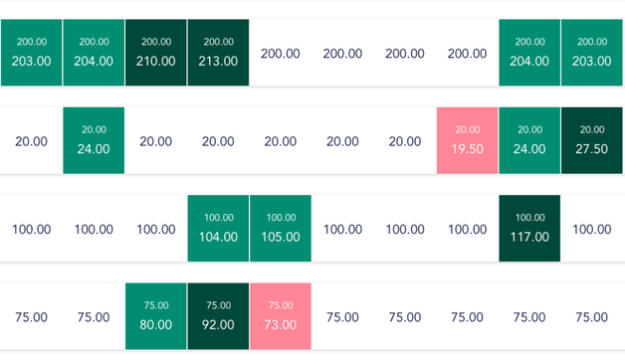Open the dark green 27.50 cell
Image resolution: width=625 pixels, height=364 pixels.
tap(592, 140)
